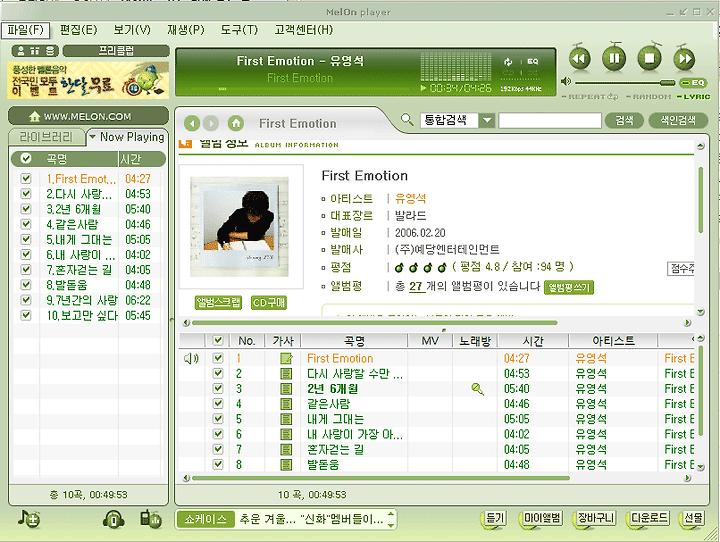Open the 편집(E) menu
Screen dimensions: 720x542
click(x=79, y=30)
